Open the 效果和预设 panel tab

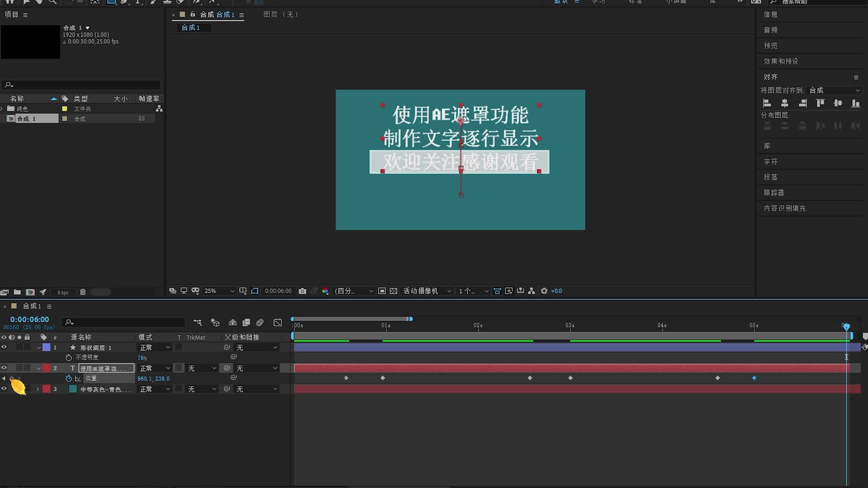tap(781, 61)
